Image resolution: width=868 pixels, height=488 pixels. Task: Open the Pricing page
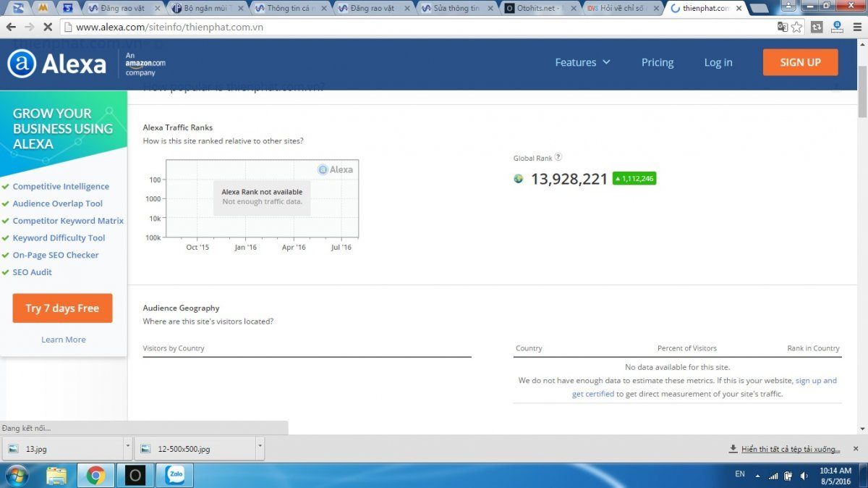[x=658, y=62]
